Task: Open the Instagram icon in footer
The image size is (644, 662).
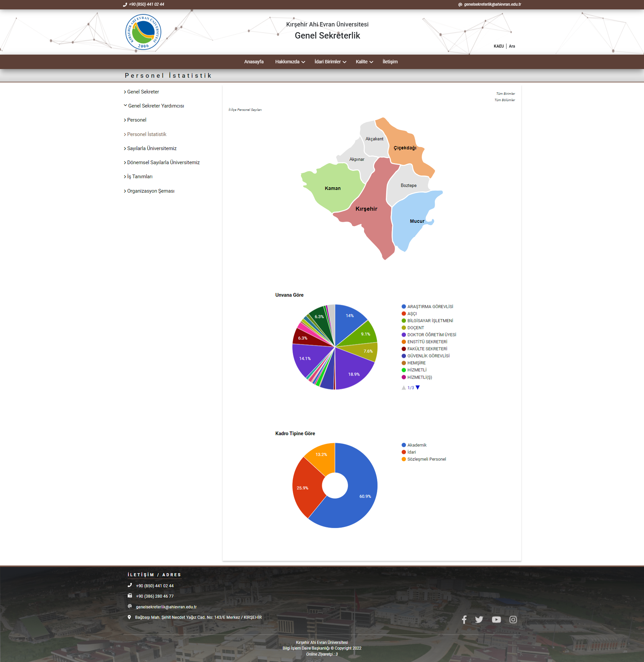Action: click(513, 619)
